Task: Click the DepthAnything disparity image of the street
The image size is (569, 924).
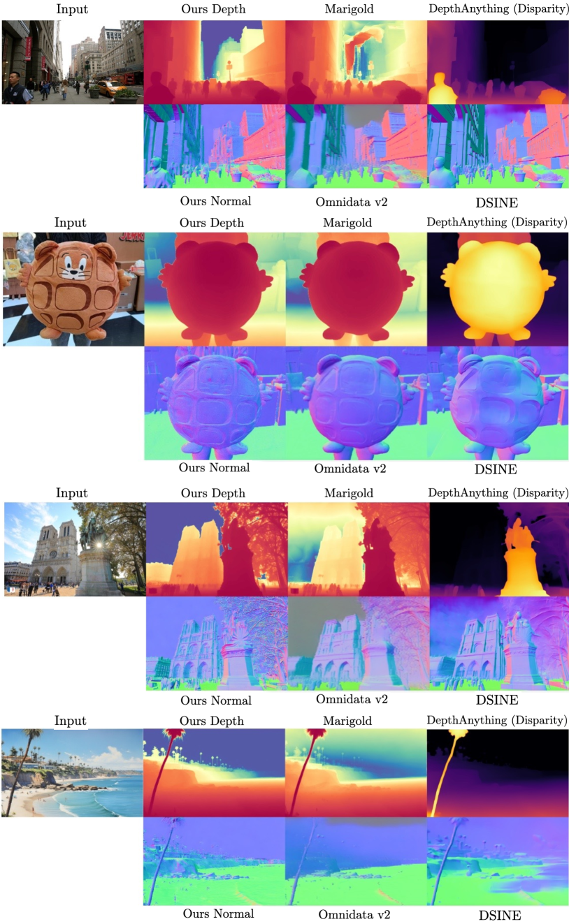Action: click(x=498, y=62)
